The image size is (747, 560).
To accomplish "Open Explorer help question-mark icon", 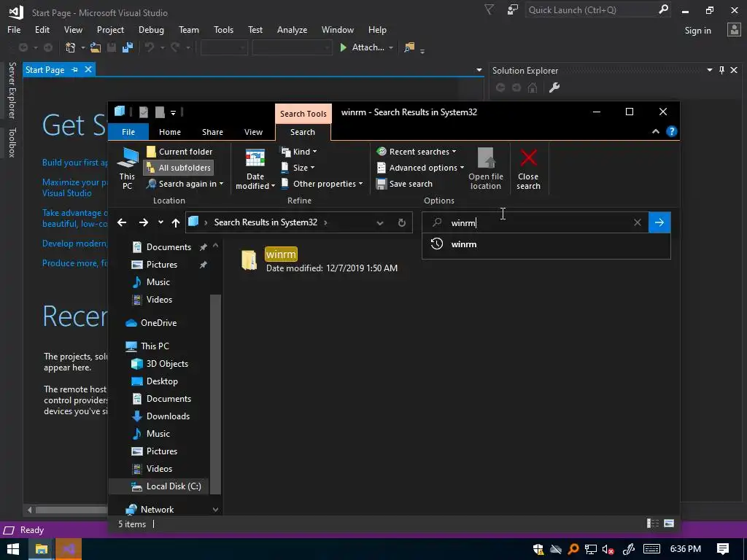I will coord(672,131).
